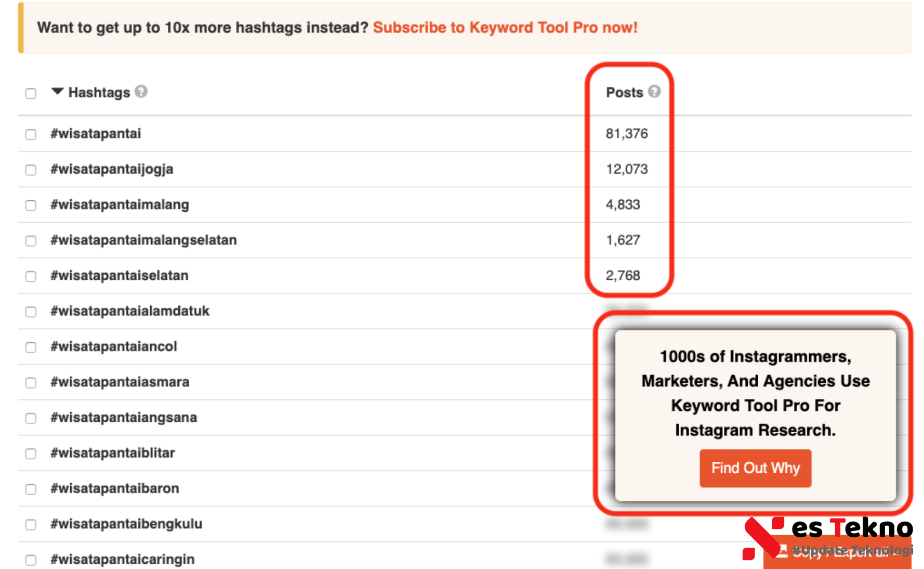
Task: Open Subscribe to Keyword Tool Pro link
Action: 505,28
